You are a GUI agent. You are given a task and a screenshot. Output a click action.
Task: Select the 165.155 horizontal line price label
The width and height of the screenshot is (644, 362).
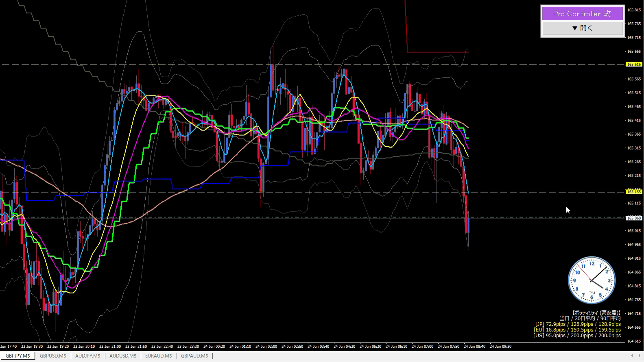(x=634, y=192)
